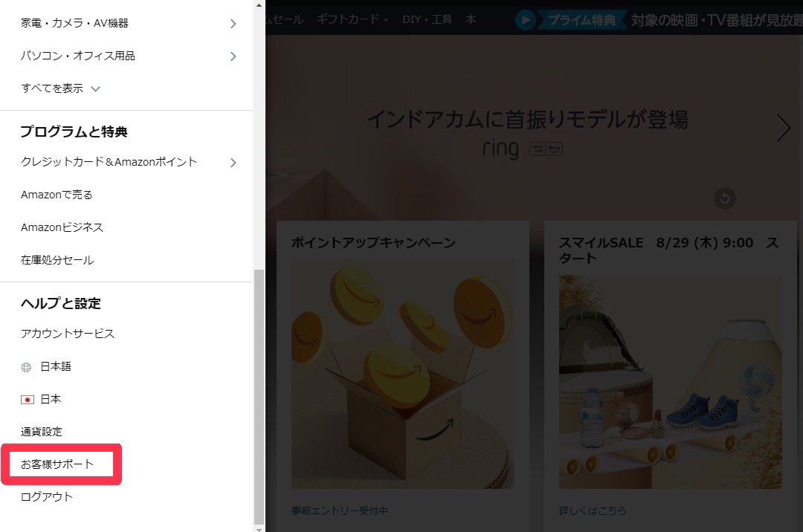
Task: Click the Japan flag icon
Action: (28, 400)
